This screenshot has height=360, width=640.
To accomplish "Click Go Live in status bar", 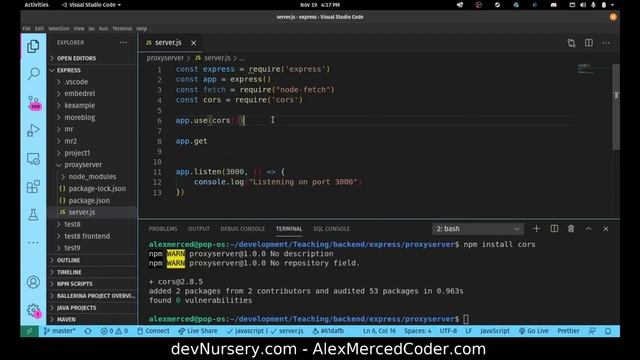I will tap(533, 331).
